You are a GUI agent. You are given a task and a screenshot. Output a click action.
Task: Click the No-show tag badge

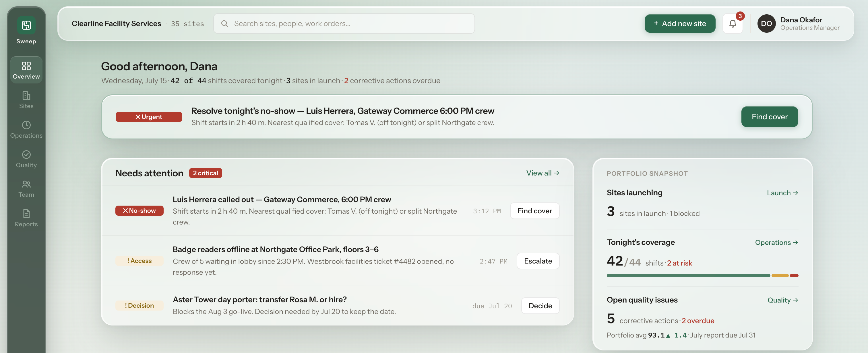pyautogui.click(x=139, y=211)
